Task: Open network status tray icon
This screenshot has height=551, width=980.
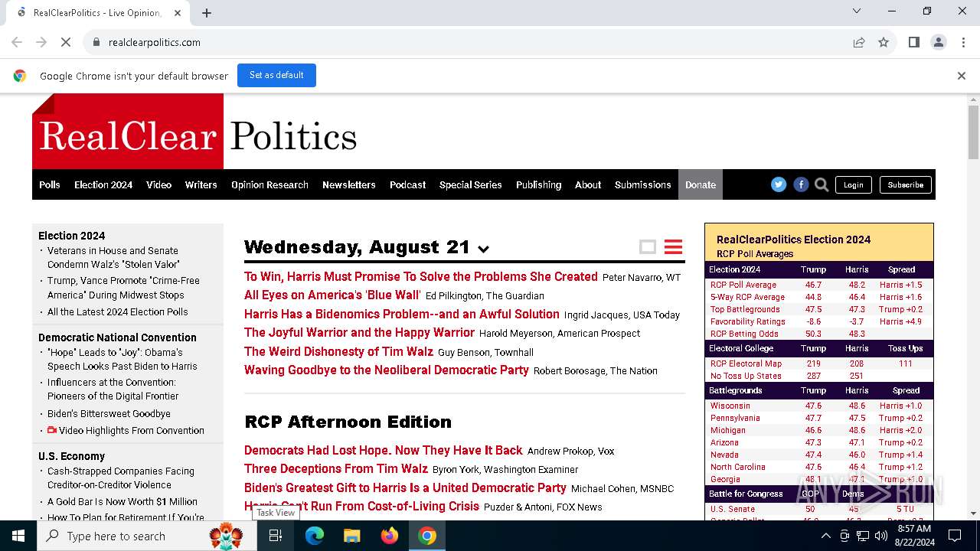Action: click(863, 536)
